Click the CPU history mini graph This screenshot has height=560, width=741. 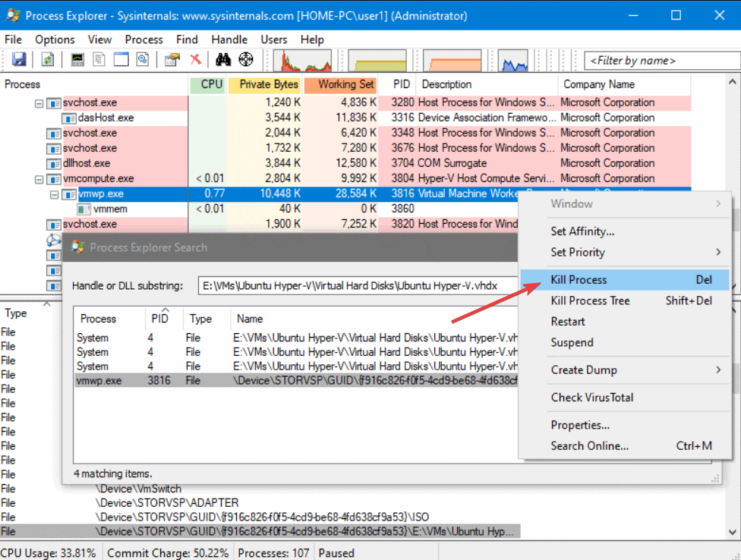click(x=302, y=60)
